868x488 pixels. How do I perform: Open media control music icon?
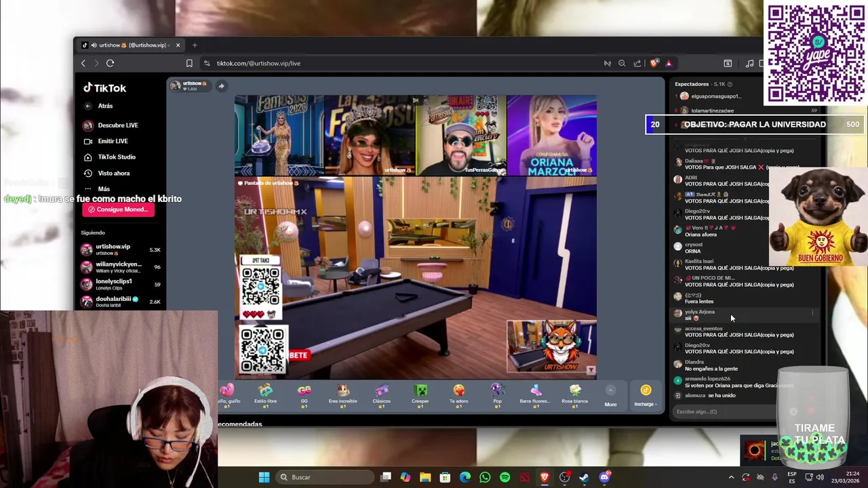pos(749,63)
